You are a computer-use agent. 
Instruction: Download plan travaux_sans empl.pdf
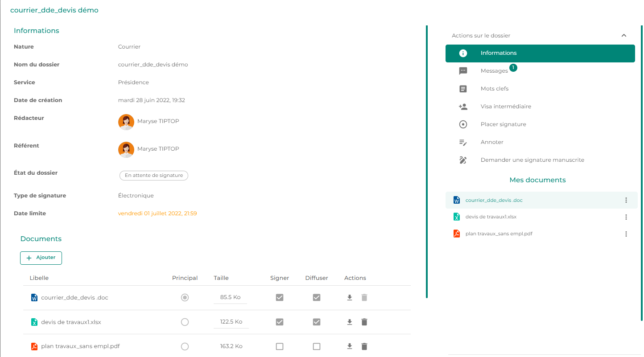[x=350, y=346]
